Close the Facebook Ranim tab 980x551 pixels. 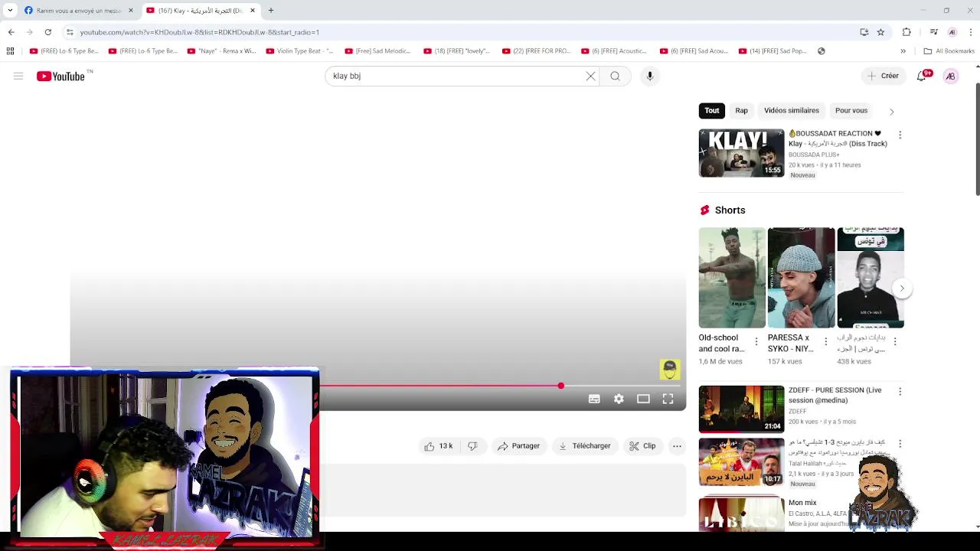(x=130, y=11)
